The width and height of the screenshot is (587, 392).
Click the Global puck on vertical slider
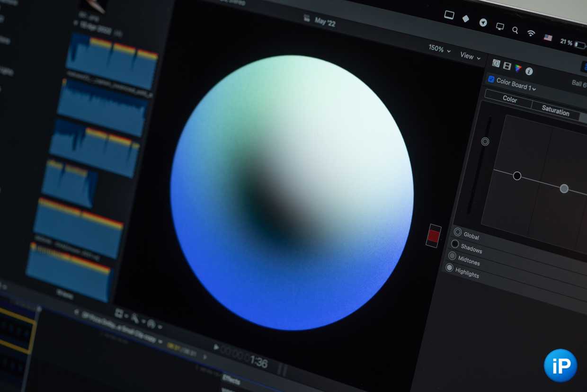[485, 142]
